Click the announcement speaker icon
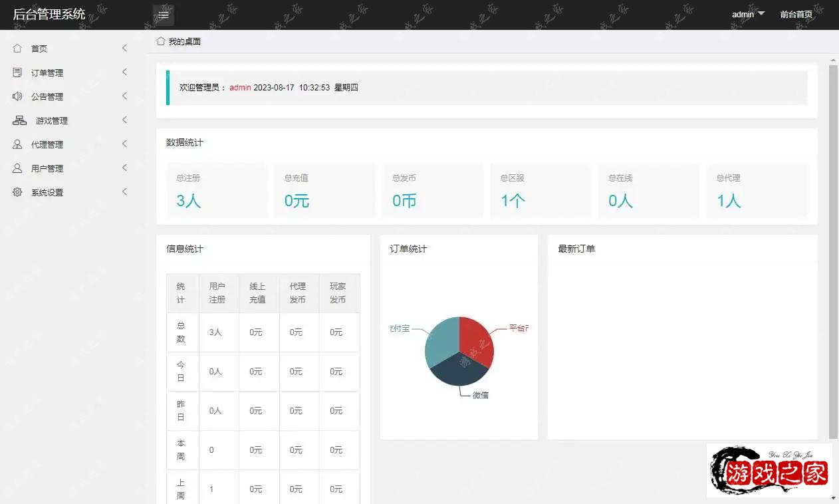The width and height of the screenshot is (839, 504). pos(17,96)
